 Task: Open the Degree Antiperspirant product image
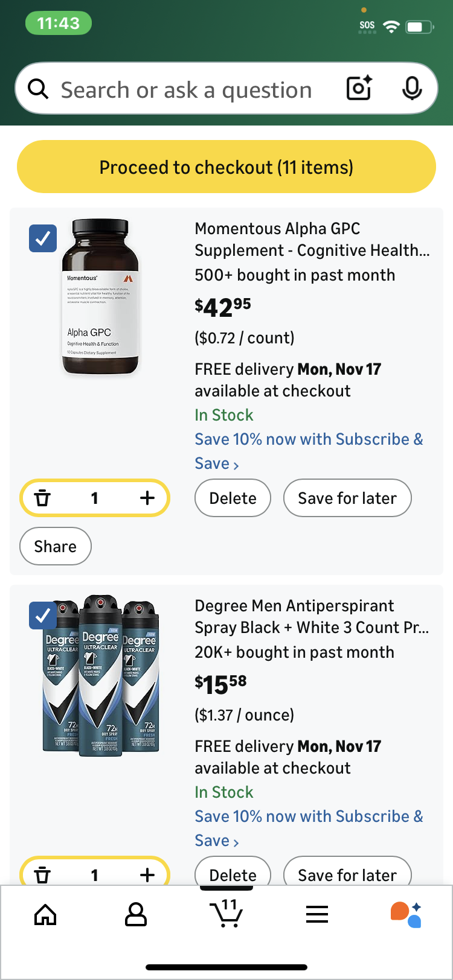tap(100, 676)
